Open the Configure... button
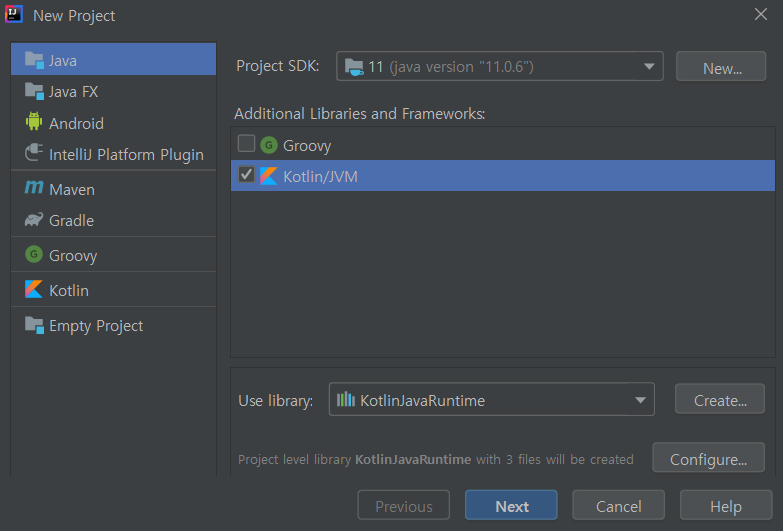The width and height of the screenshot is (783, 531). pos(708,457)
